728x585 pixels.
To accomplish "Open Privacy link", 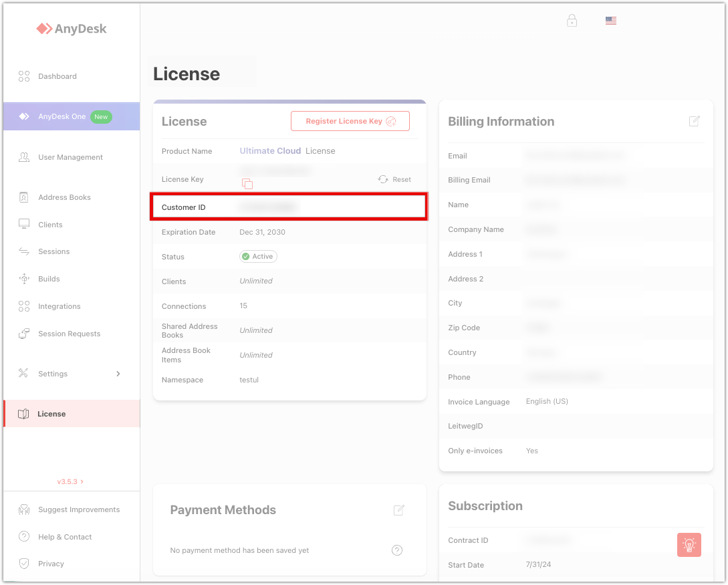I will [x=72, y=564].
